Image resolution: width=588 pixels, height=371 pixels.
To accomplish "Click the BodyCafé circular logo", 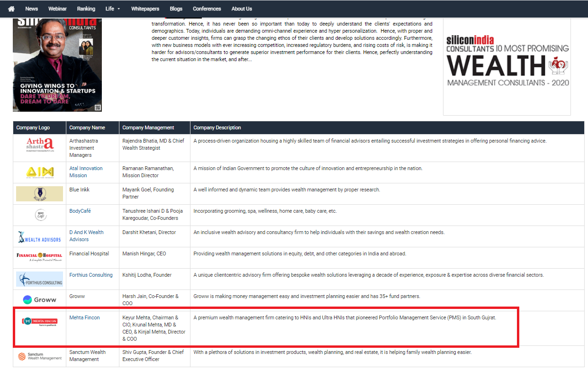I will [39, 215].
